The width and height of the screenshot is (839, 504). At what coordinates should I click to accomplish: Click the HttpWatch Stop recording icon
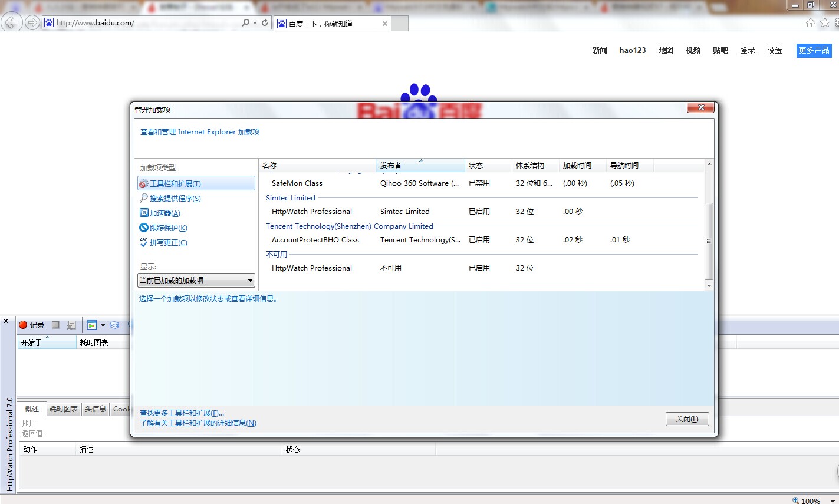point(55,325)
